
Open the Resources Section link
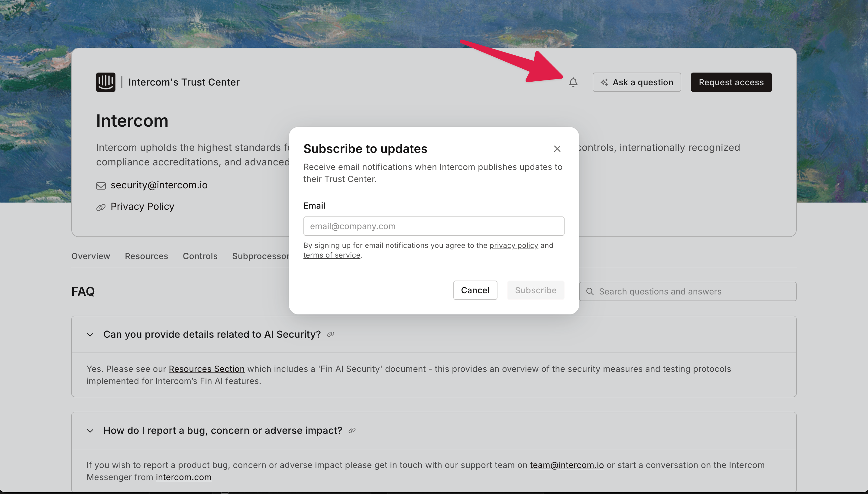206,369
